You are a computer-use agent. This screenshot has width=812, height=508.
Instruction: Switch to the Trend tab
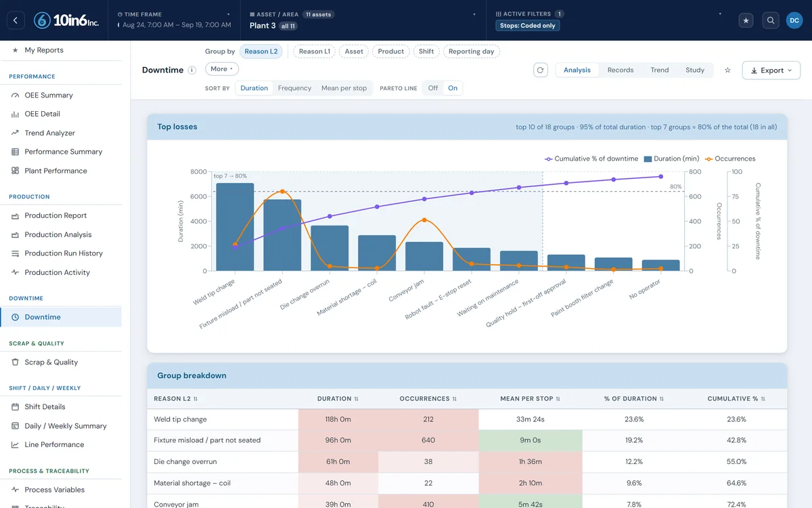click(660, 70)
